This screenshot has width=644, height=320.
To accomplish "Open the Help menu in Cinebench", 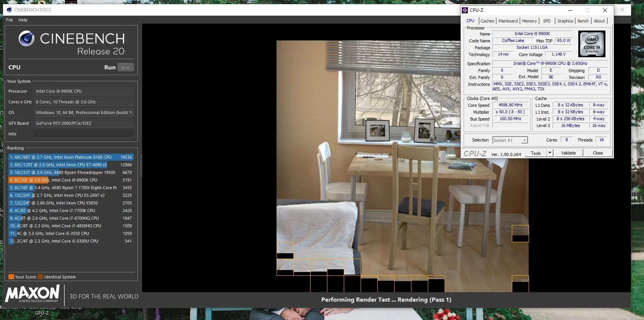I will [23, 20].
